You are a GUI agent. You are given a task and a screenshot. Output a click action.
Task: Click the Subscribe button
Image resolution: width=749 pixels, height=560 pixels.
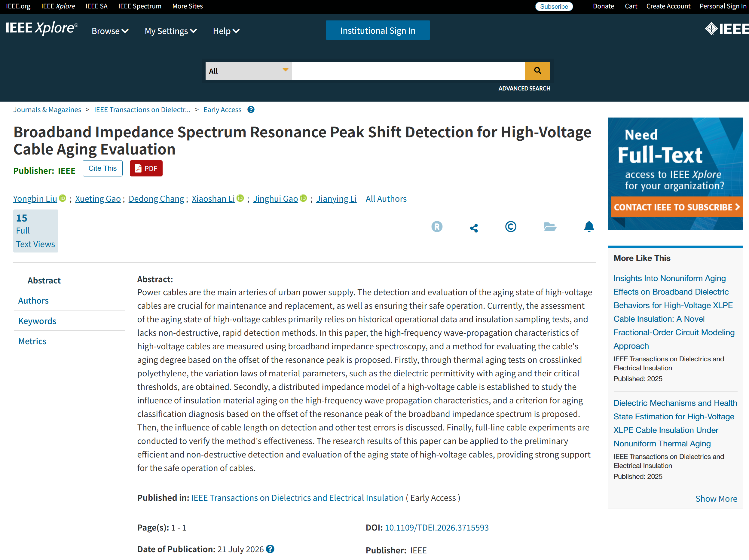tap(554, 6)
